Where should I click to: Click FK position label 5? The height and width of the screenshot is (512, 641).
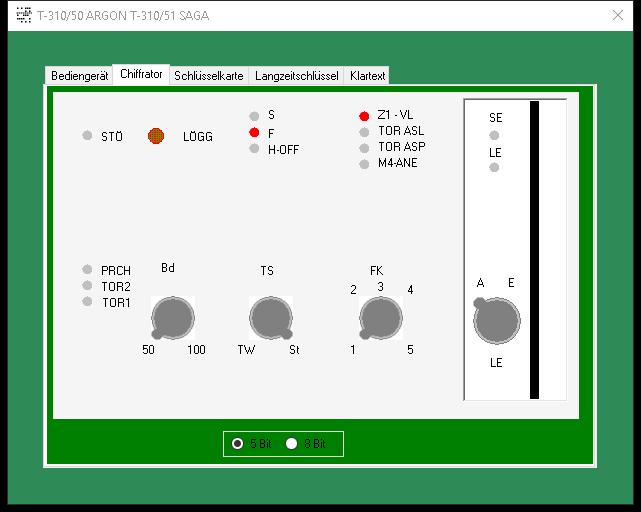[x=410, y=350]
